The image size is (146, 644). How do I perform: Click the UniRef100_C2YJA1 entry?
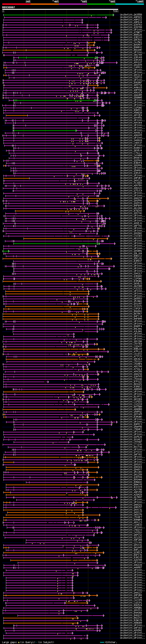(131, 543)
